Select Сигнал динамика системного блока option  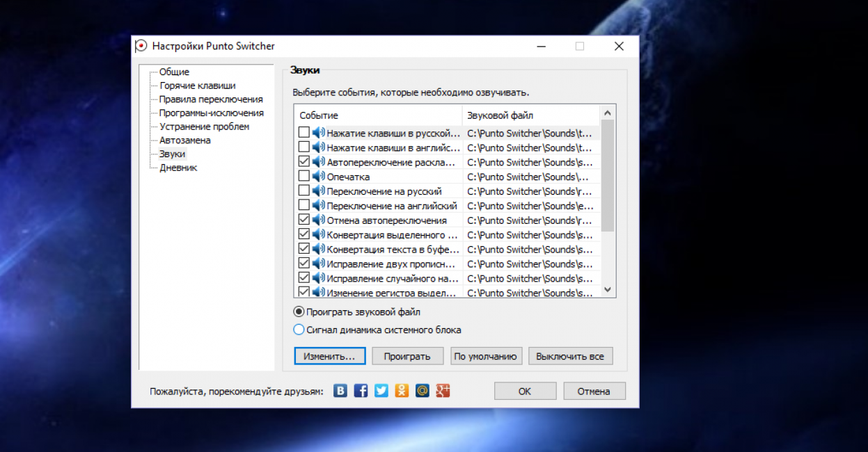coord(299,330)
